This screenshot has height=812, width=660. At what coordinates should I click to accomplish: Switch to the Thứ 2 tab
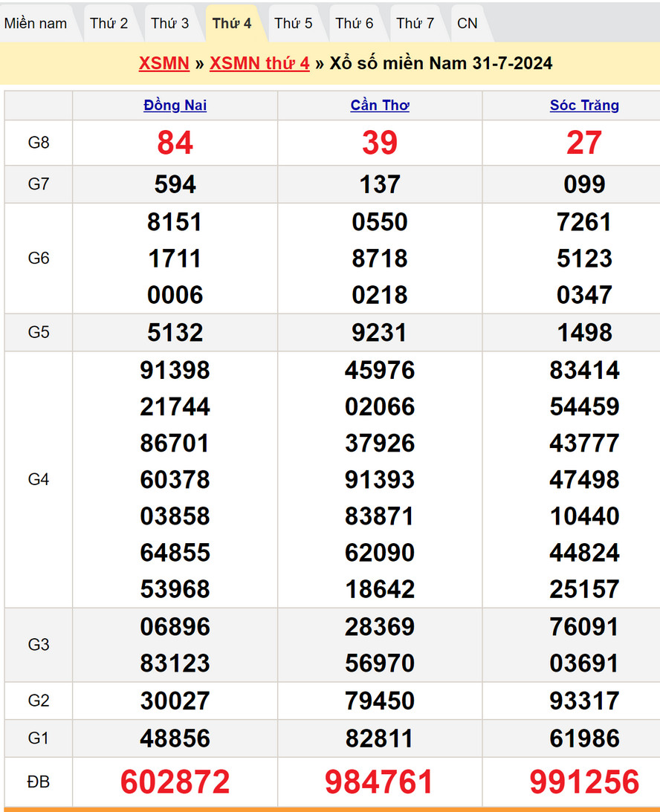tap(109, 23)
